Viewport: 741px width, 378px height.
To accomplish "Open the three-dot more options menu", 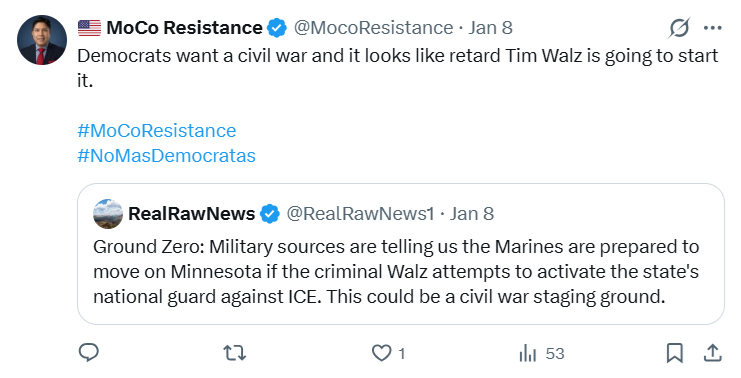I will tap(712, 28).
